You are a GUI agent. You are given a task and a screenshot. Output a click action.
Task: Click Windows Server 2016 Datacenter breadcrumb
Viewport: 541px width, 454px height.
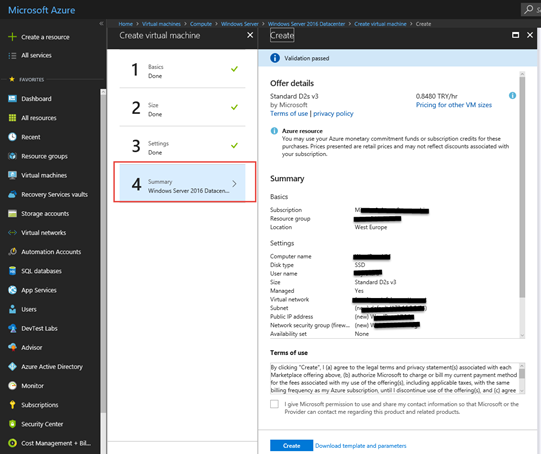(306, 24)
